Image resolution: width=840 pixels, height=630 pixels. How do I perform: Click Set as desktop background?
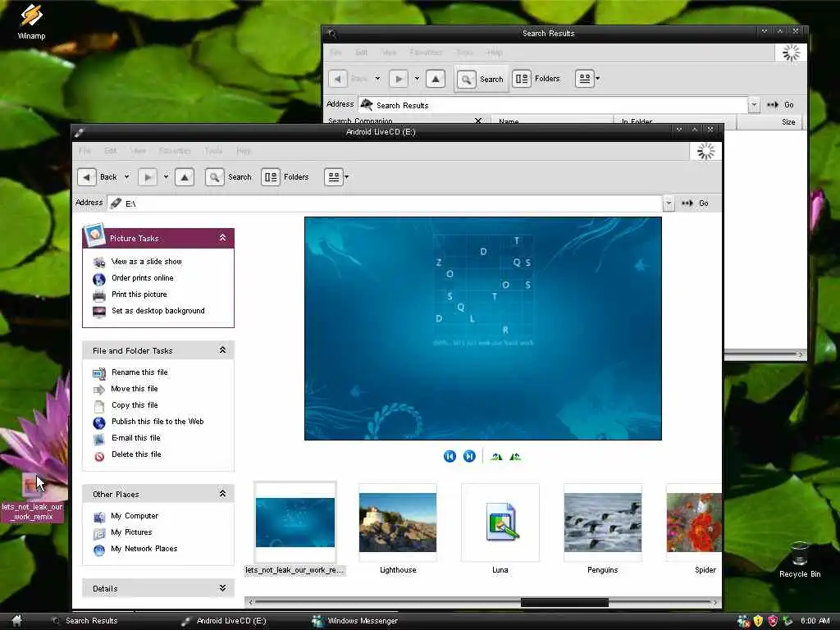point(157,310)
